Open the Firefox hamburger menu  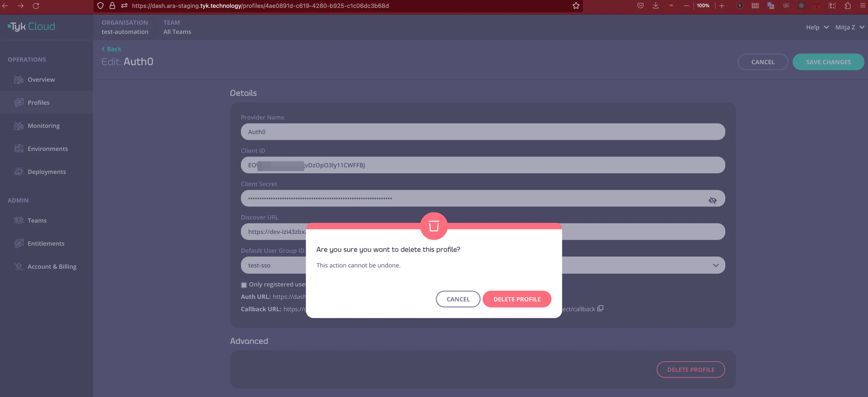point(863,6)
